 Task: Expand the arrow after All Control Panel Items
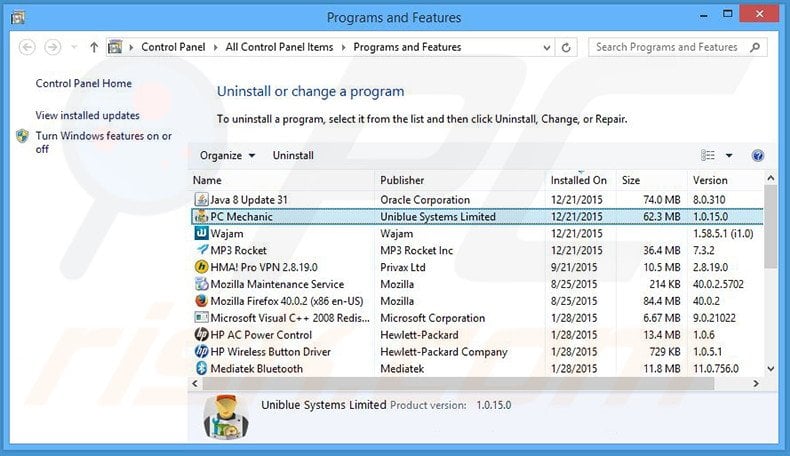coord(344,47)
